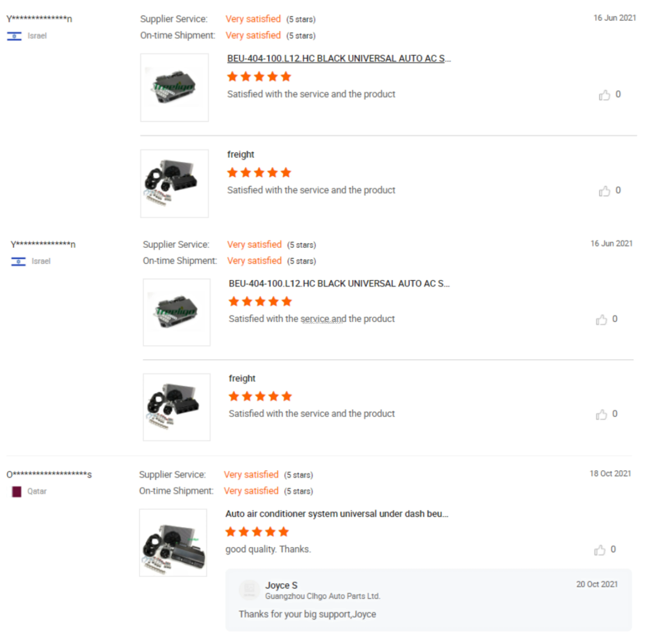
Task: Open the first BEU-404 AC unit thumbnail
Action: [x=174, y=88]
